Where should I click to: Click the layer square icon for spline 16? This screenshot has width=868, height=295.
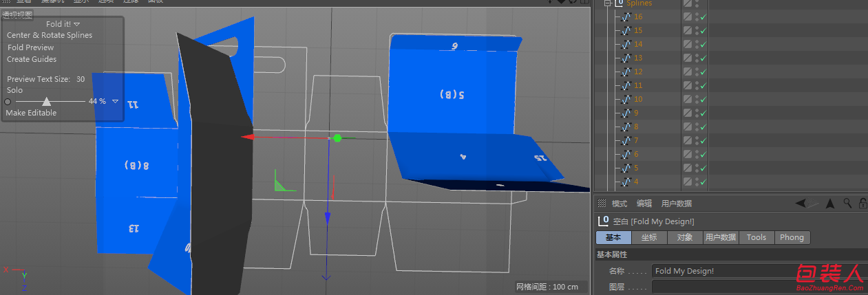click(687, 17)
